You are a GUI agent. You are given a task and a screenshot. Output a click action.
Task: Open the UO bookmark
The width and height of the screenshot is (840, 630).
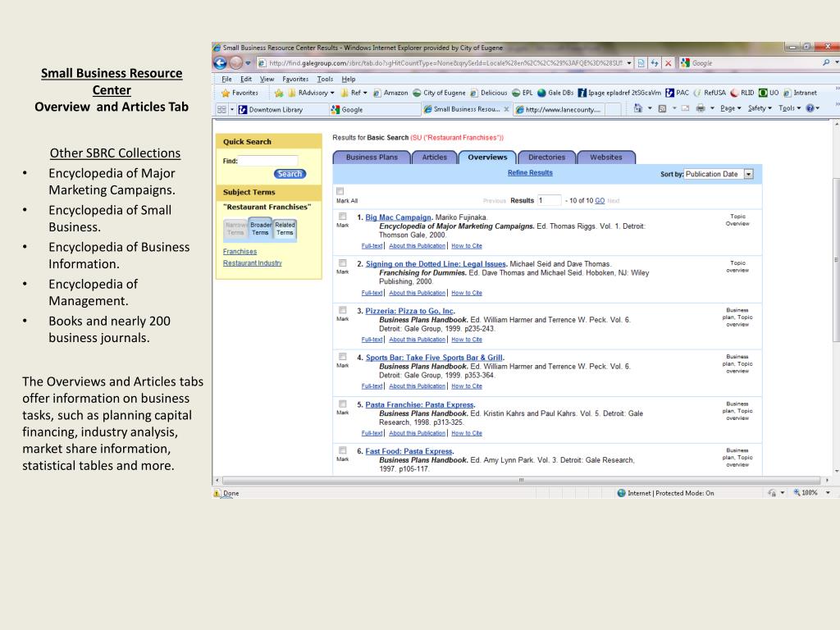(x=769, y=93)
